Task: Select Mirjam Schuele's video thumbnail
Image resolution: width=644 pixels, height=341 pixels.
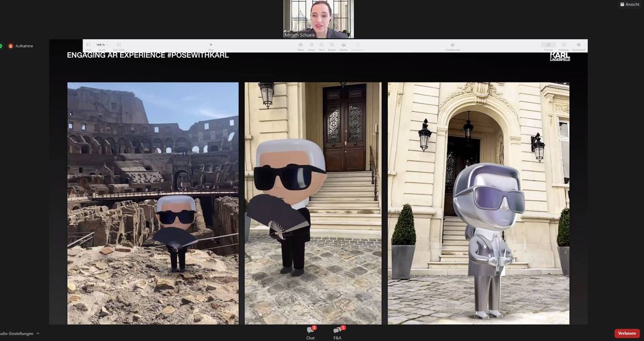Action: click(318, 19)
